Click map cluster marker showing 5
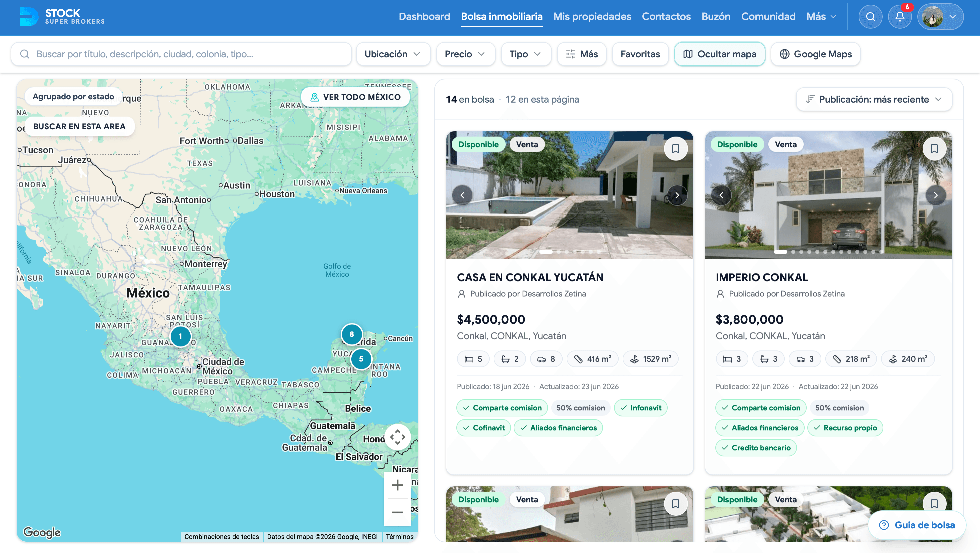 (x=361, y=359)
